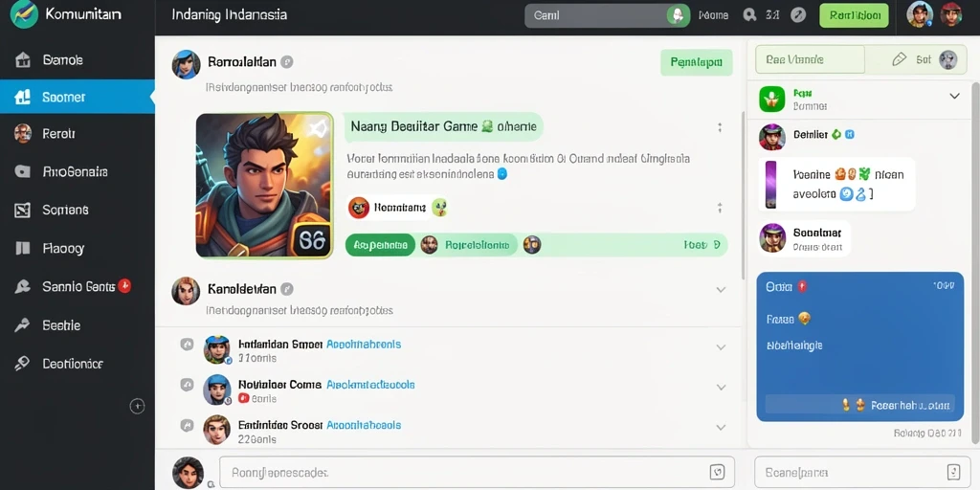Click the Deotiionoier sidebar icon

[23, 364]
